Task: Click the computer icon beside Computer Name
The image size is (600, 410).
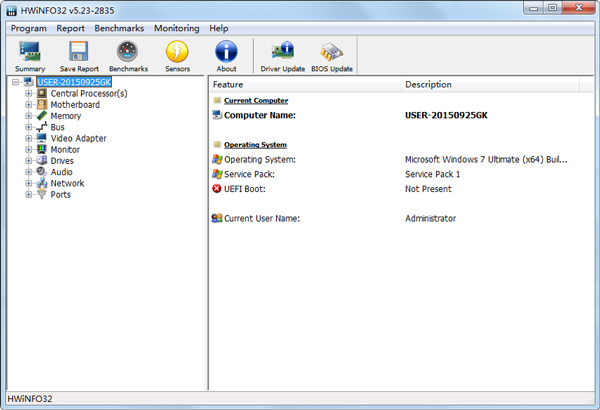Action: (x=217, y=114)
